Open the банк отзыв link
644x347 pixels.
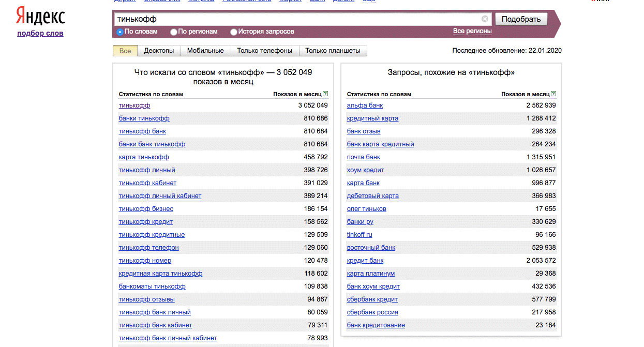(364, 131)
